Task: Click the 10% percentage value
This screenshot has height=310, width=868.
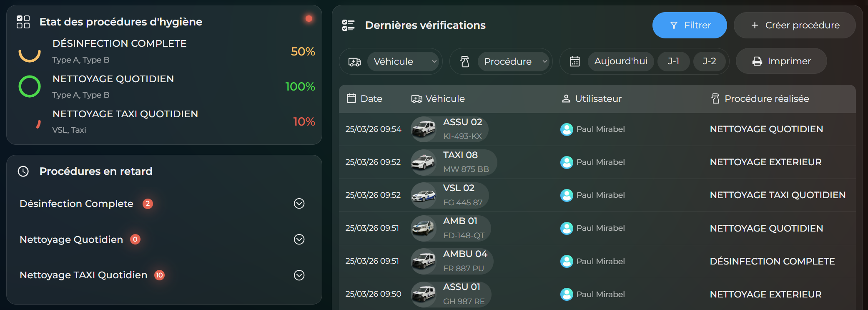Action: 304,122
